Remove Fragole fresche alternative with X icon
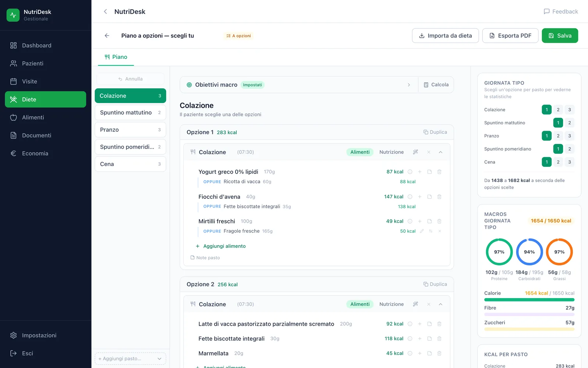The image size is (588, 368). [x=440, y=231]
